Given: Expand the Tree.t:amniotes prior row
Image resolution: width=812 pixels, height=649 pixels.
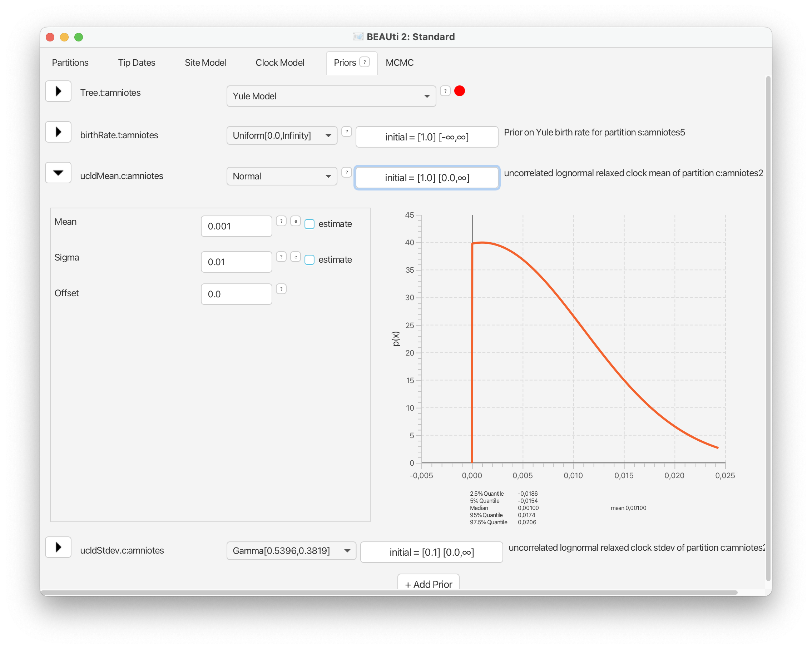Looking at the screenshot, I should 58,91.
